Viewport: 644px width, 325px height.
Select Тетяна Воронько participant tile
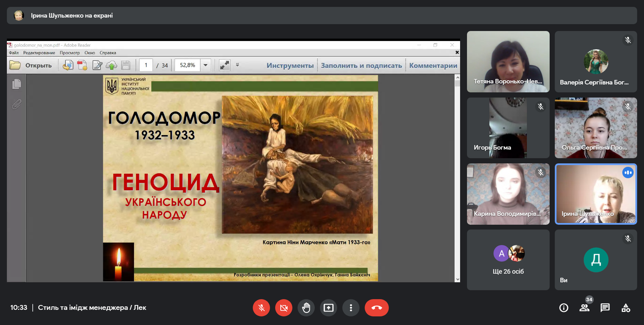point(508,62)
